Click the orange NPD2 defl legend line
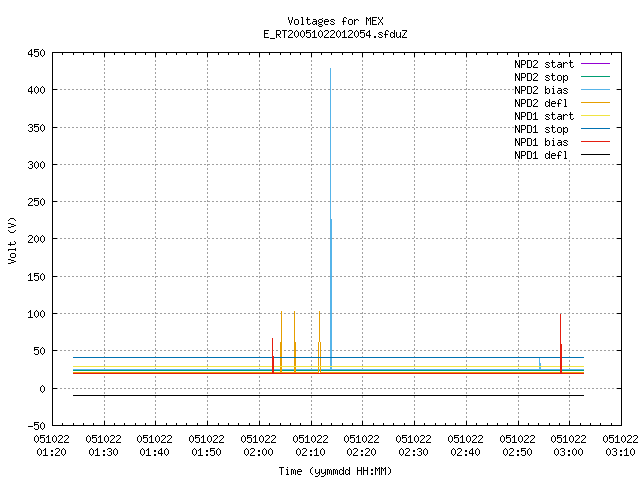 [x=595, y=102]
